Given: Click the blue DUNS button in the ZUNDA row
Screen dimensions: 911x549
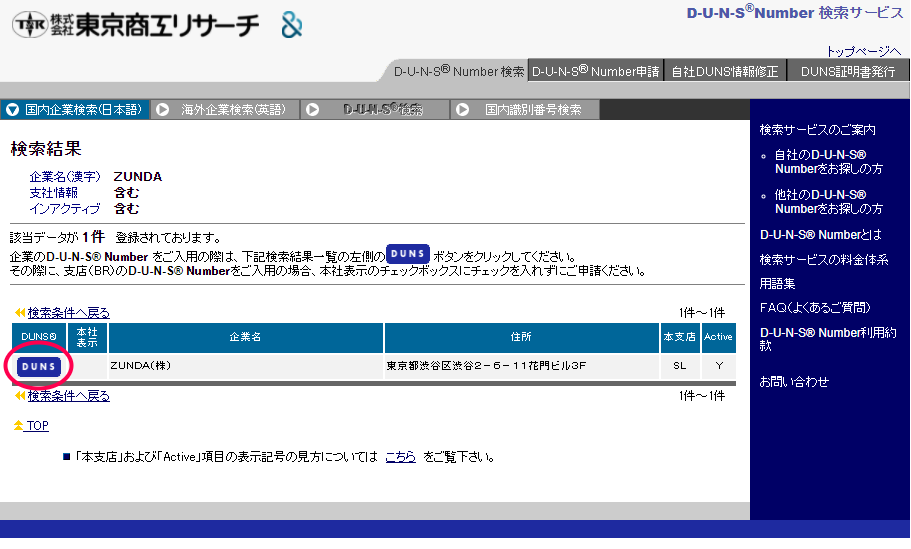Looking at the screenshot, I should (x=38, y=367).
